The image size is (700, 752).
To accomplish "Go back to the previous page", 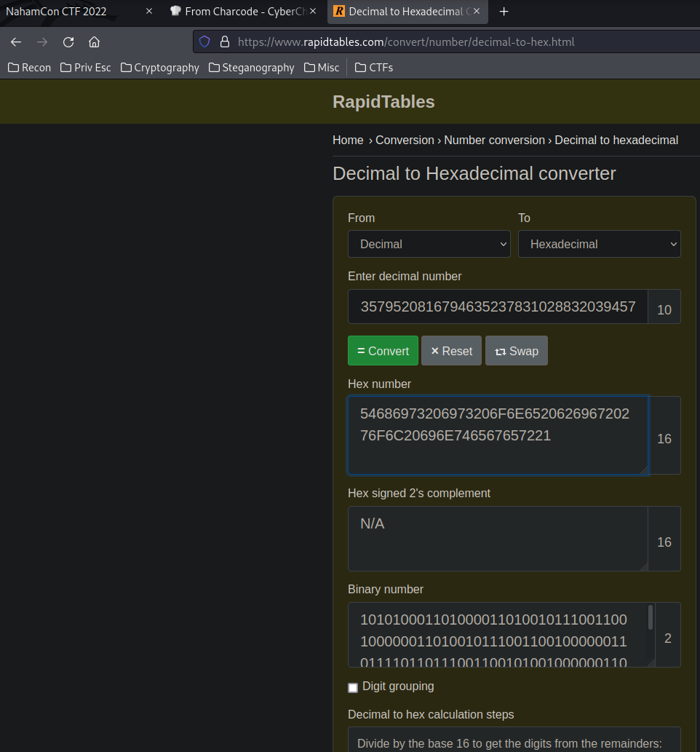I will click(x=16, y=42).
